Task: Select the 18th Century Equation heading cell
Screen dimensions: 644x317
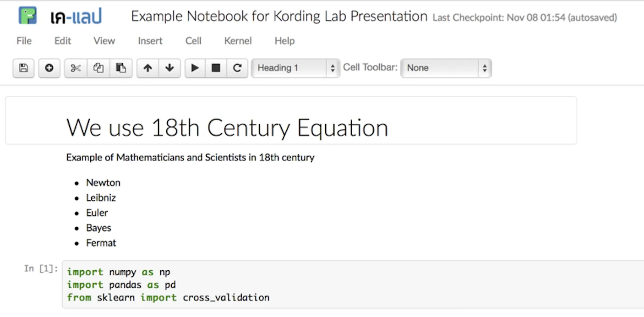Action: (x=291, y=120)
